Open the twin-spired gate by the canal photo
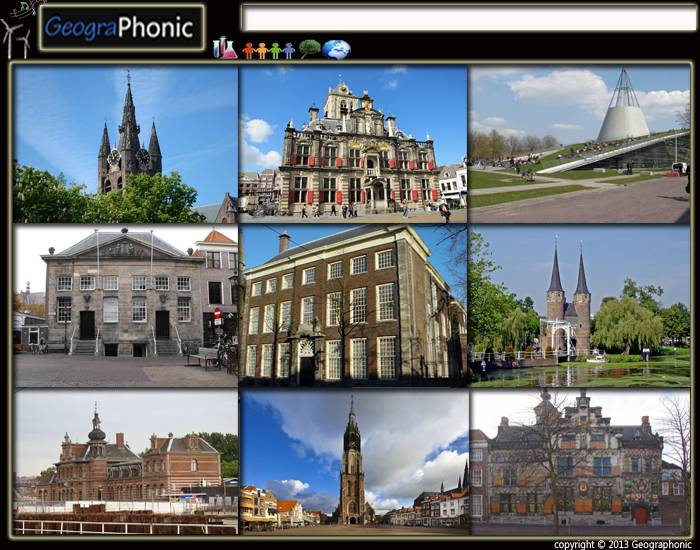 (x=579, y=306)
